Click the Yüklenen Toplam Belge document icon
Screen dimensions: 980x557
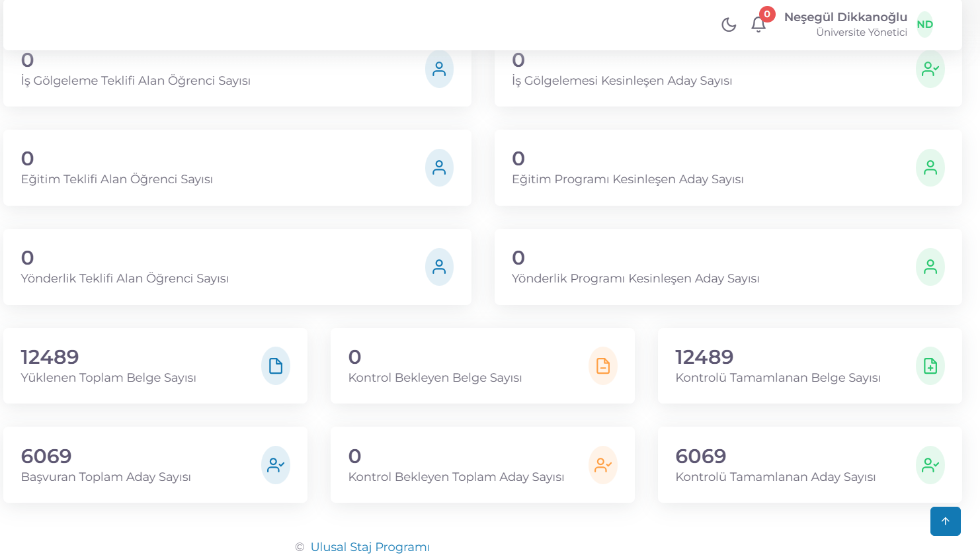tap(276, 366)
